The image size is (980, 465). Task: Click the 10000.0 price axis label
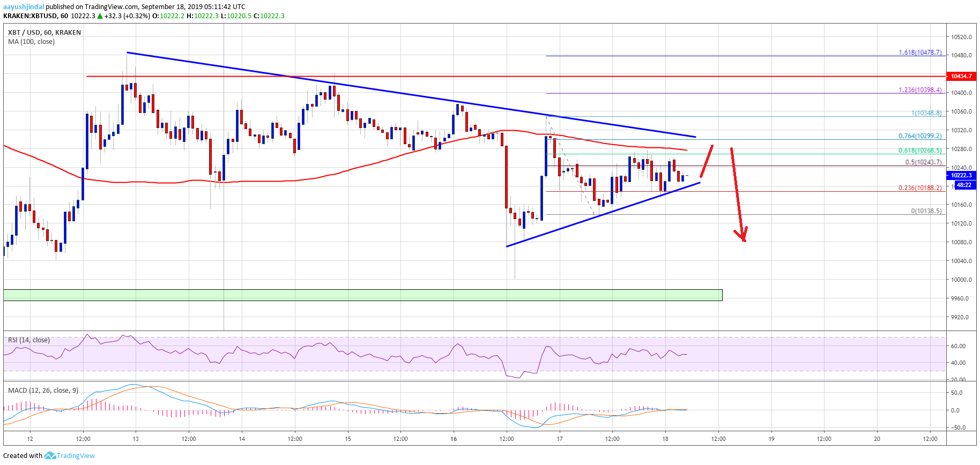tap(962, 280)
